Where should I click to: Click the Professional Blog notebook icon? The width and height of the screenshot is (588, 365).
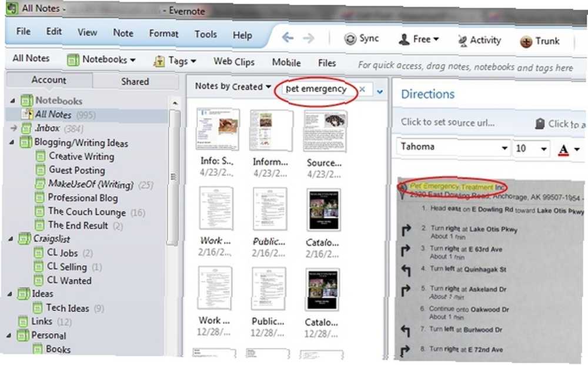(x=40, y=197)
